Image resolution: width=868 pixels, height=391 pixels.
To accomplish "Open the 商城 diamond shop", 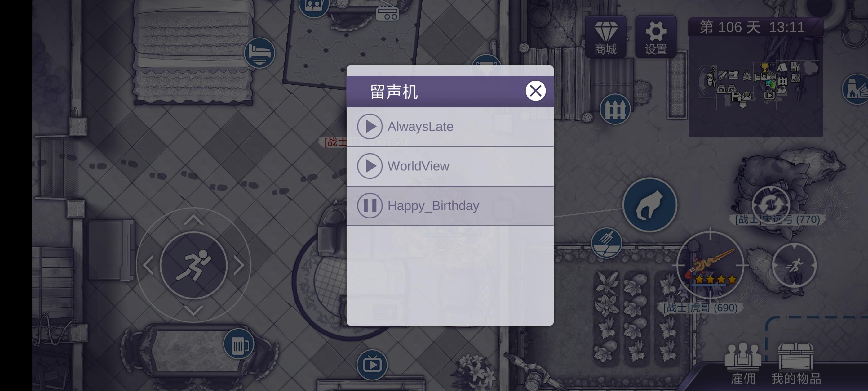I will click(605, 37).
